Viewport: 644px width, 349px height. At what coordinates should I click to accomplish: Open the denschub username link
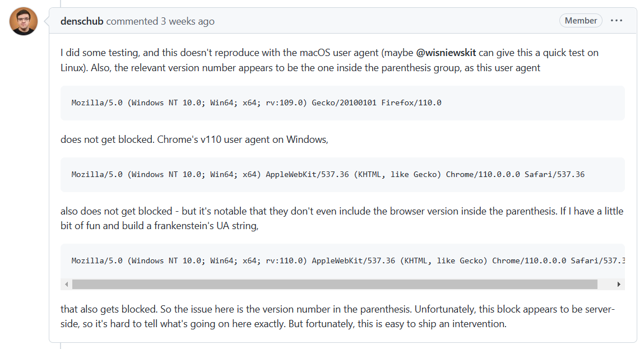(82, 21)
